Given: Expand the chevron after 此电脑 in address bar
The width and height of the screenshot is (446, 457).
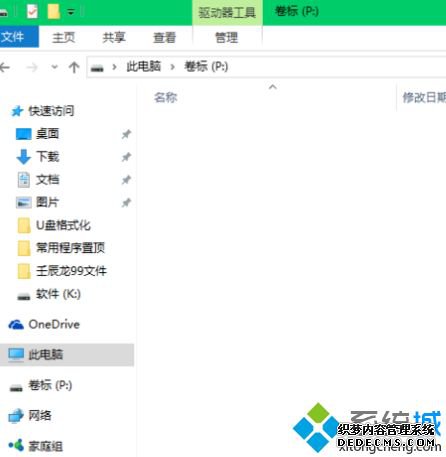Looking at the screenshot, I should point(172,67).
